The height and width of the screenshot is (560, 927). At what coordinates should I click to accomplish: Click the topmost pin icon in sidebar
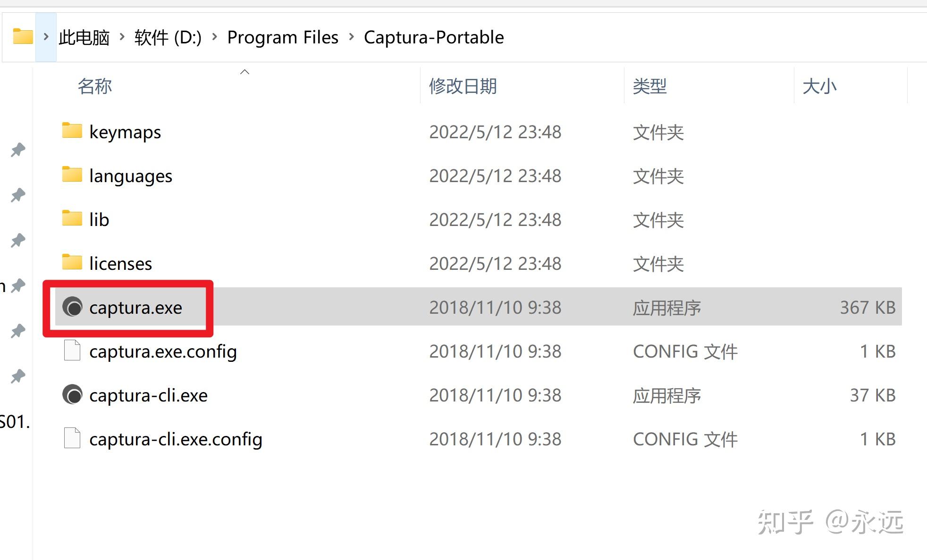pos(18,150)
